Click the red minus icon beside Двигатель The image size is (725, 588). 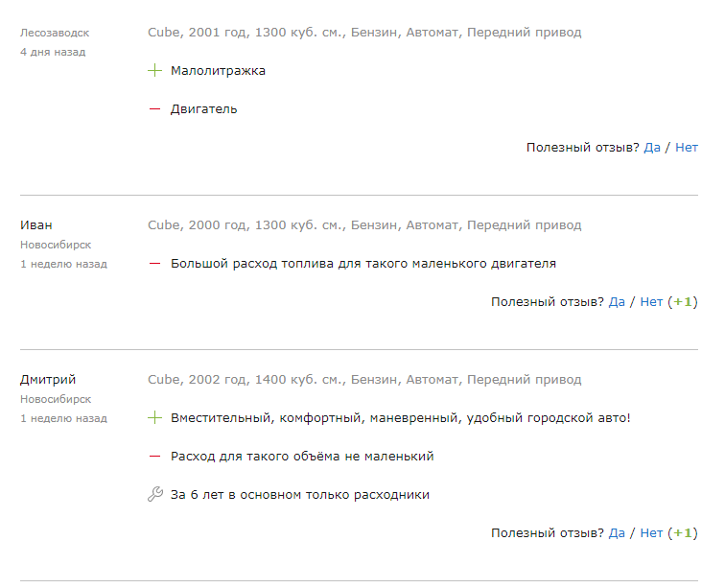coord(155,109)
